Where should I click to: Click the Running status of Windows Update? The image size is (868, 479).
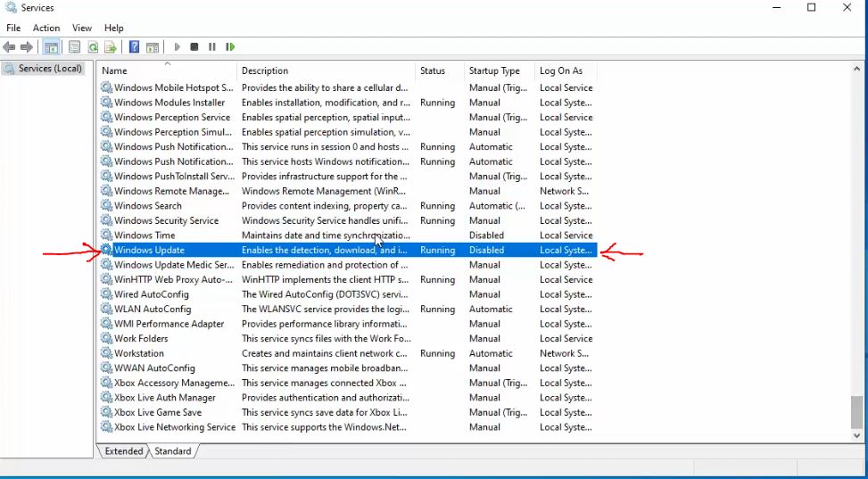pyautogui.click(x=437, y=251)
